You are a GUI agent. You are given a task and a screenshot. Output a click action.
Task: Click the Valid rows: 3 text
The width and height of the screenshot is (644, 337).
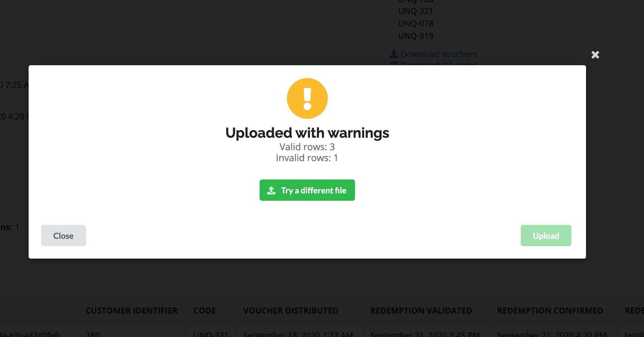[307, 147]
